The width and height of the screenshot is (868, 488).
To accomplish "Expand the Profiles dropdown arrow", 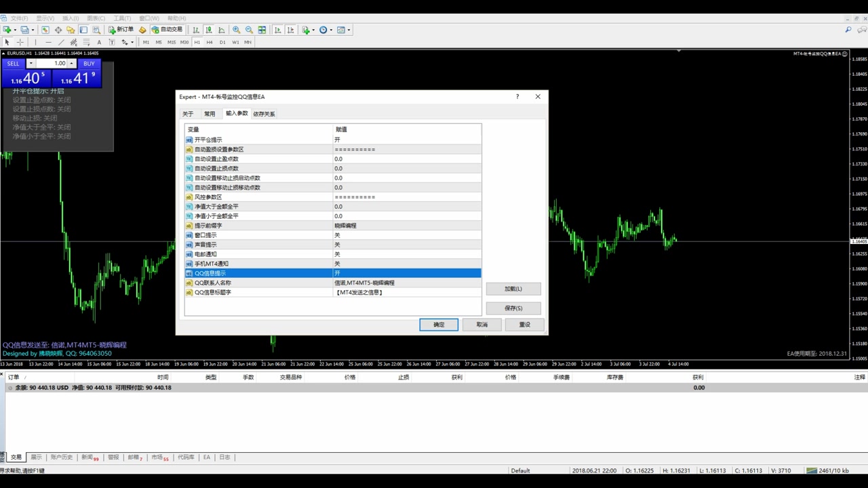I will (33, 30).
